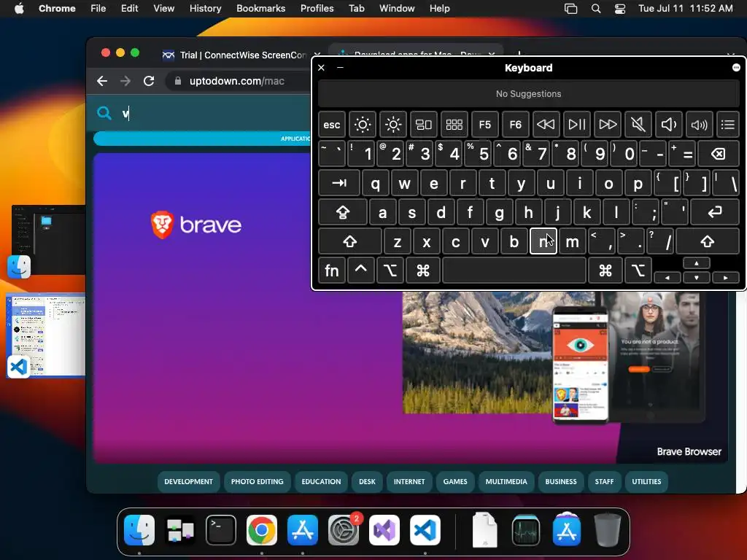Viewport: 747px width, 560px height.
Task: Decrease brightness with the keyboard key
Action: pos(362,125)
